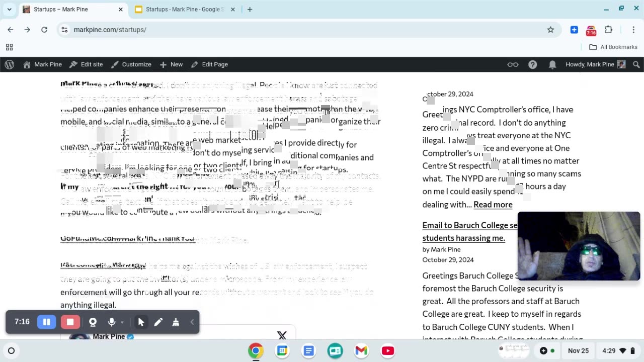Follow the Read more link

[x=493, y=204]
